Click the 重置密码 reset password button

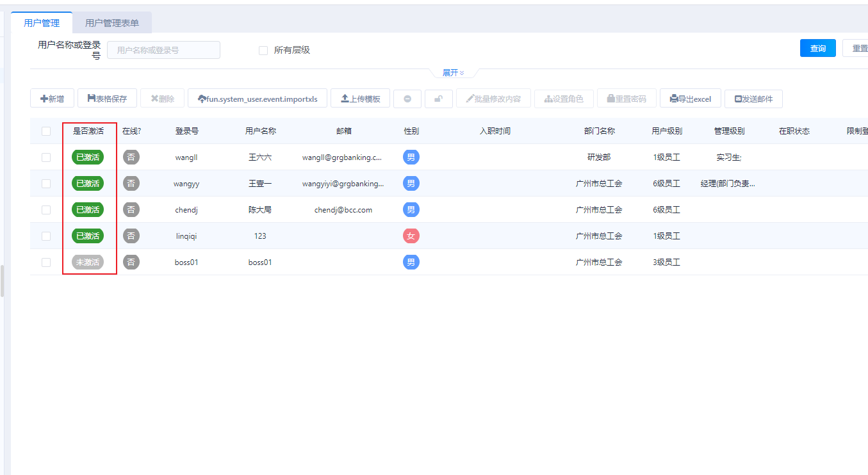click(x=626, y=99)
